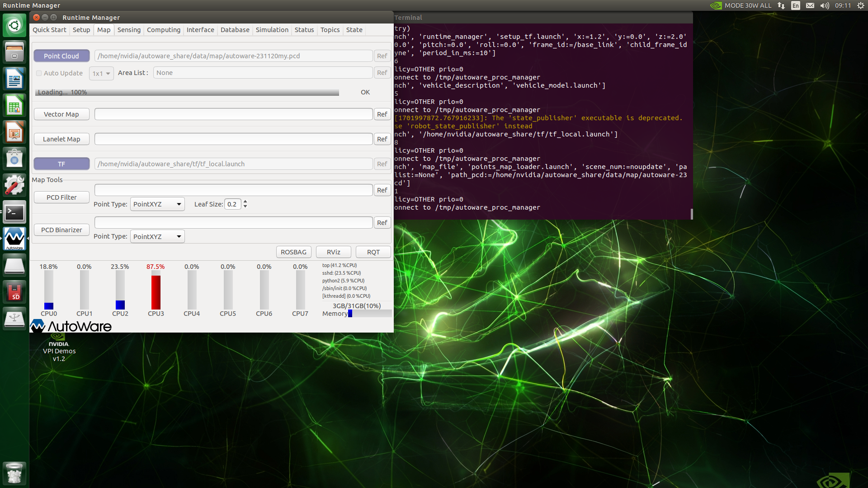The image size is (868, 488).
Task: Open the Files manager in launcher
Action: [x=14, y=52]
